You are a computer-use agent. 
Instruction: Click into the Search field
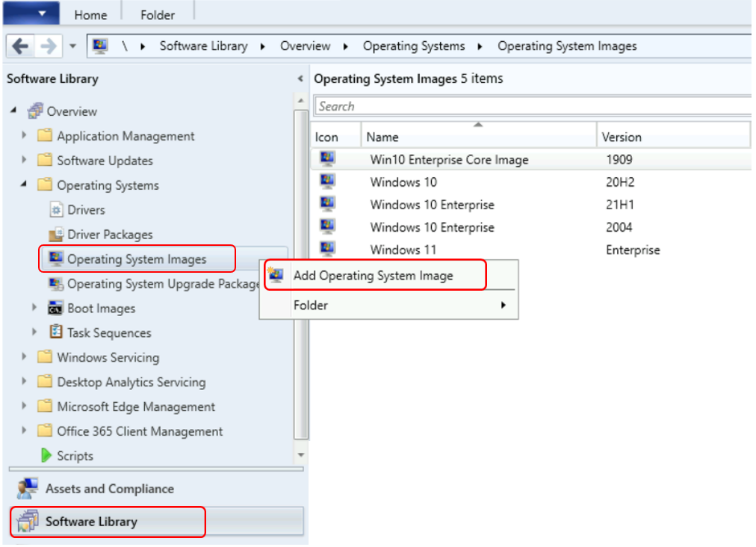pyautogui.click(x=533, y=106)
